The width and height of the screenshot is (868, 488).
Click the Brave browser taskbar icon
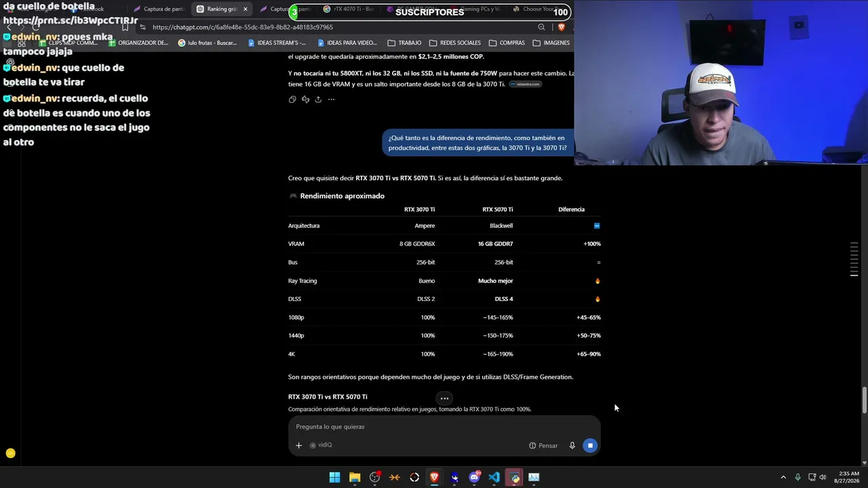coord(435,477)
